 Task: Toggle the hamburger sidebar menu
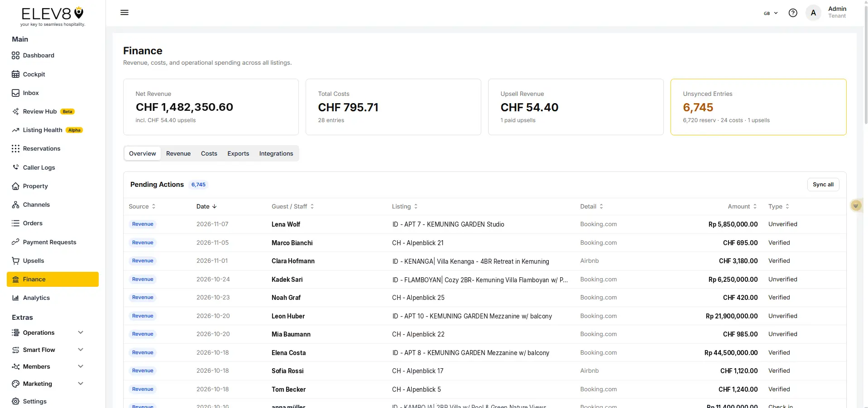pos(125,13)
